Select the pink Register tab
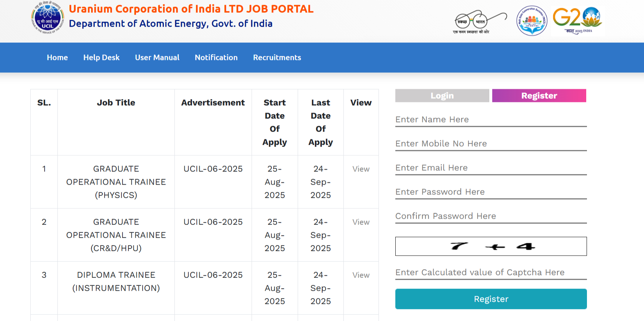The width and height of the screenshot is (644, 321). click(x=539, y=96)
